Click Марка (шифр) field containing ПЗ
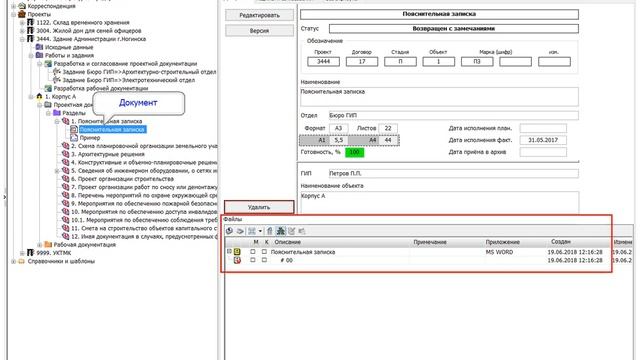This screenshot has height=360, width=640. [x=477, y=61]
